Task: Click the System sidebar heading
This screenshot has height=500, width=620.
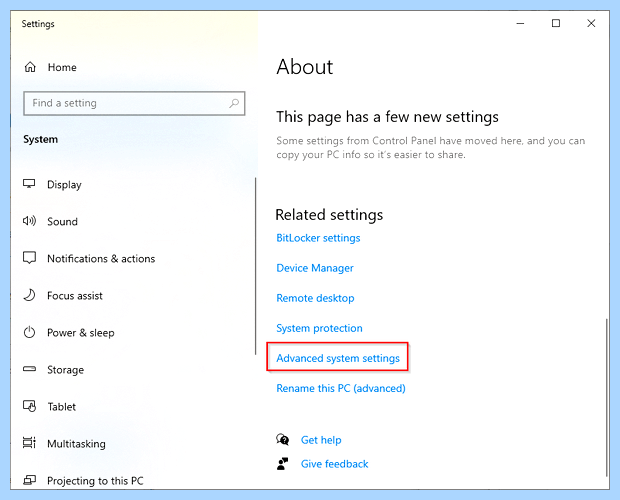Action: 40,140
